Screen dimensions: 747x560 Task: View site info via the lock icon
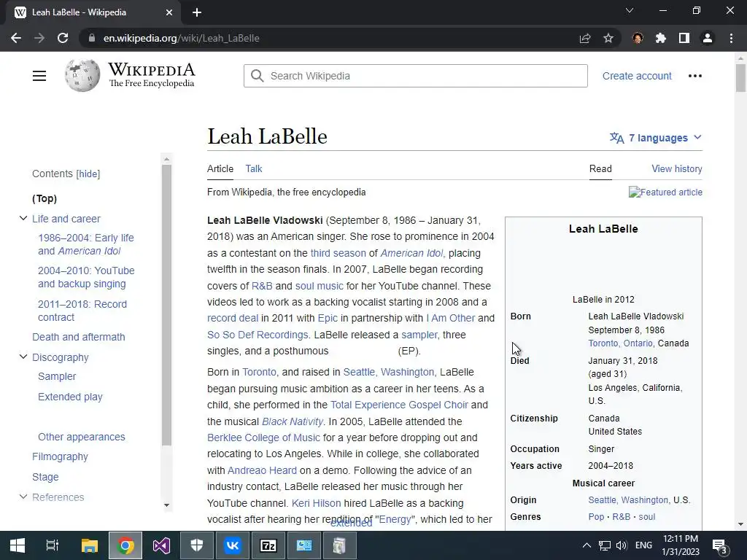[x=91, y=38]
